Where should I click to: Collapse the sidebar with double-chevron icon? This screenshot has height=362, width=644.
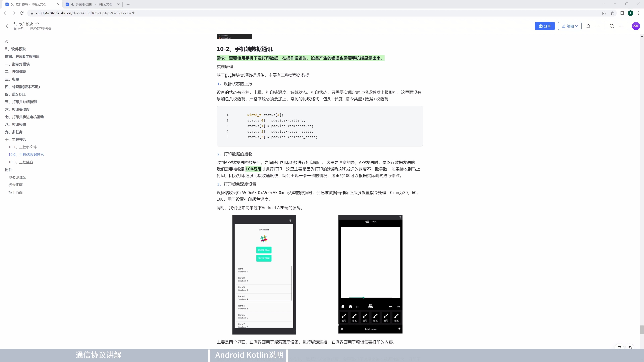point(7,41)
